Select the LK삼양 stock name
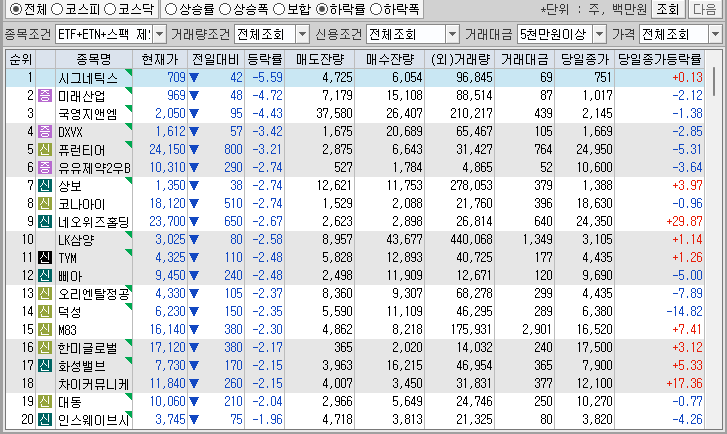The height and width of the screenshot is (434, 727). pos(76,240)
